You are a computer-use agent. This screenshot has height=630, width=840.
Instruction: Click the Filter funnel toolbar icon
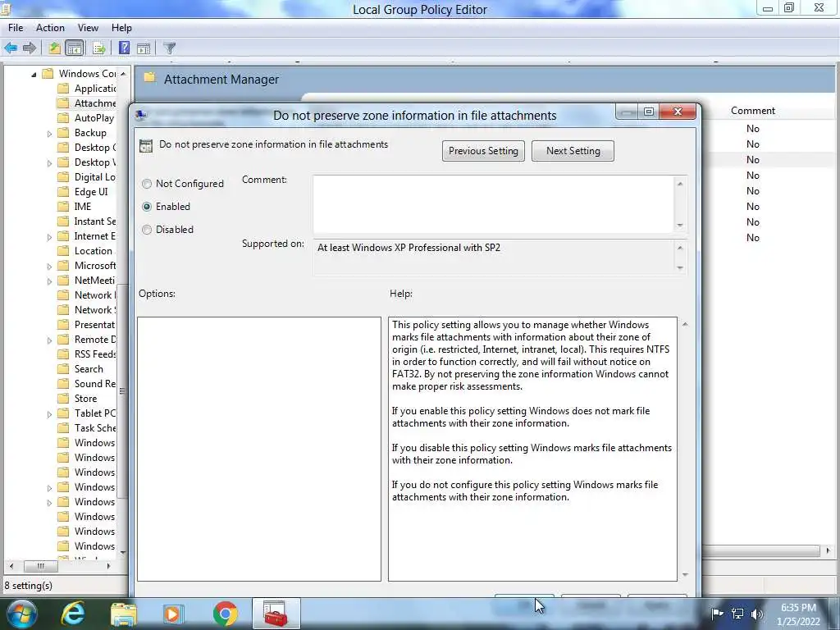pos(169,48)
